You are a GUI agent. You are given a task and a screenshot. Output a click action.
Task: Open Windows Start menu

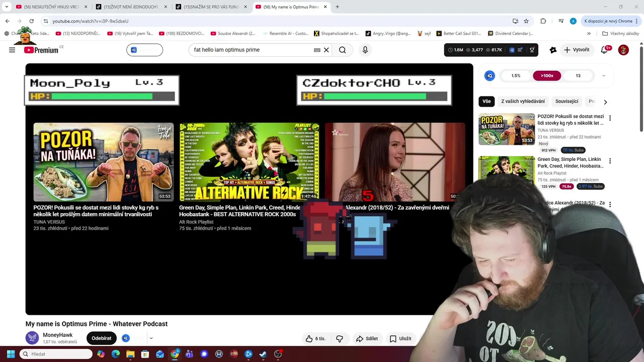pos(11,354)
